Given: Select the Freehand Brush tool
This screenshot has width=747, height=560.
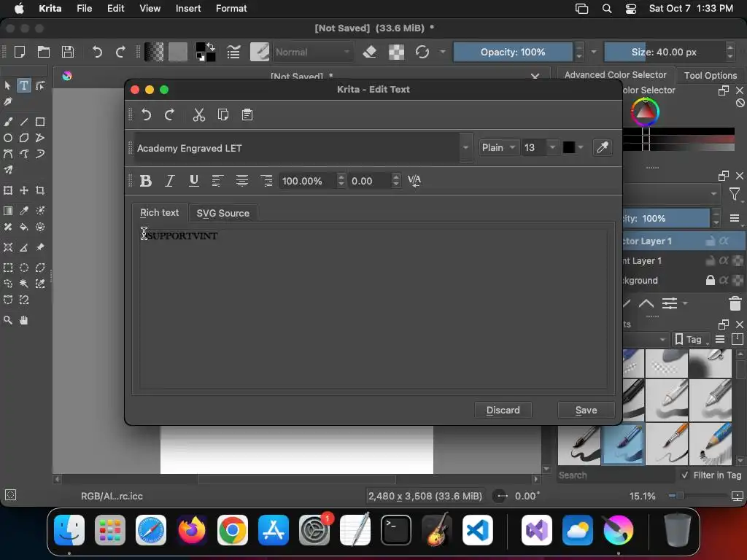Looking at the screenshot, I should tap(8, 122).
